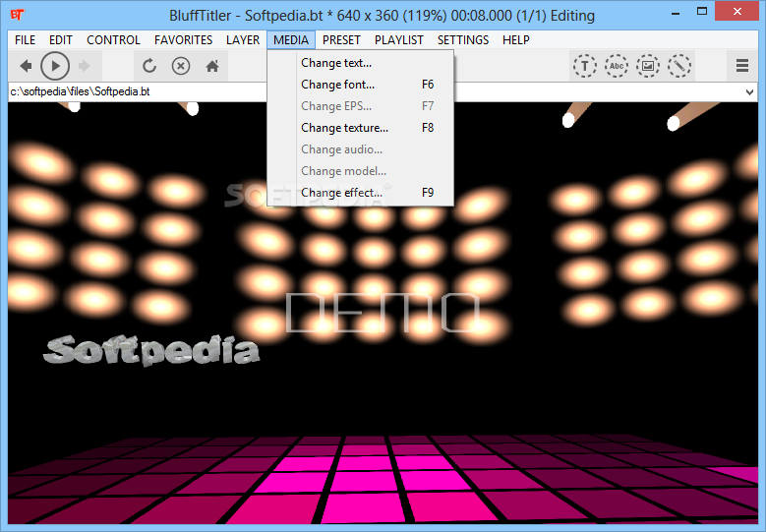Open the hamburger menu icon
Image resolution: width=766 pixels, height=532 pixels.
click(x=742, y=66)
